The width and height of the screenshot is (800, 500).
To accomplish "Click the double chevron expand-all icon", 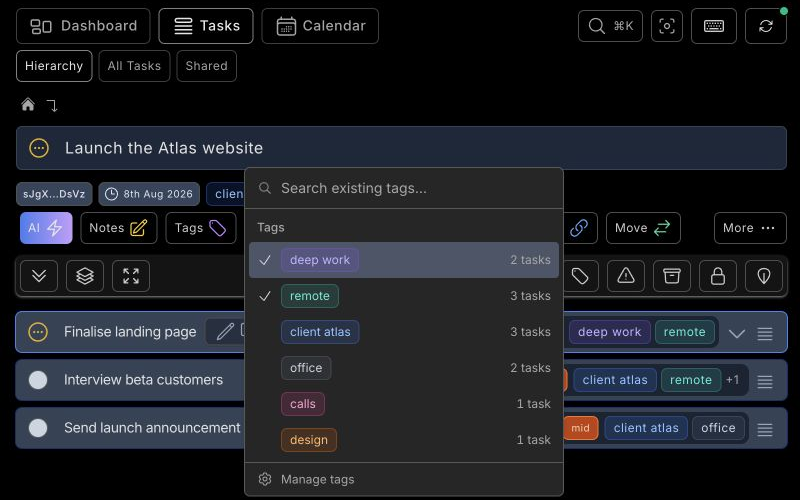I will coord(39,276).
